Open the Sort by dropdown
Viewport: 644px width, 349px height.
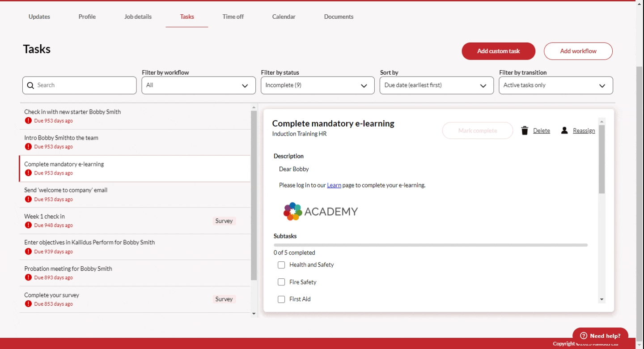click(436, 85)
